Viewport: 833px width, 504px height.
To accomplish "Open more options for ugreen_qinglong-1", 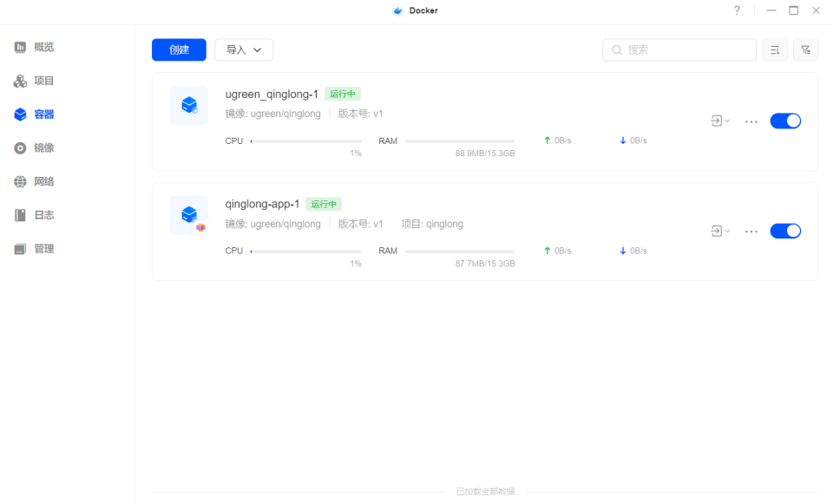I will [x=751, y=121].
